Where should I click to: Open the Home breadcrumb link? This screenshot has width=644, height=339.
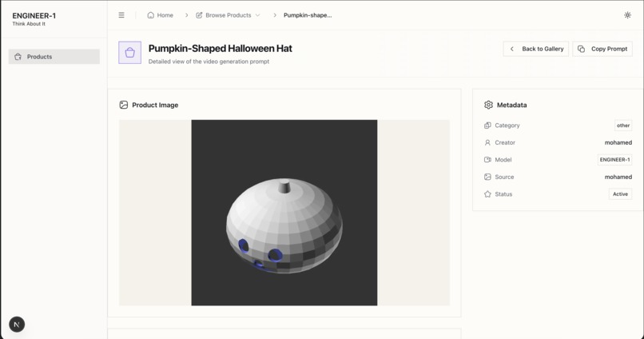[x=160, y=15]
